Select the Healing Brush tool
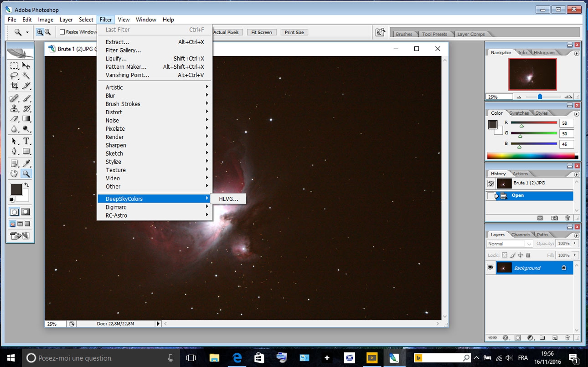The image size is (588, 367). point(14,98)
